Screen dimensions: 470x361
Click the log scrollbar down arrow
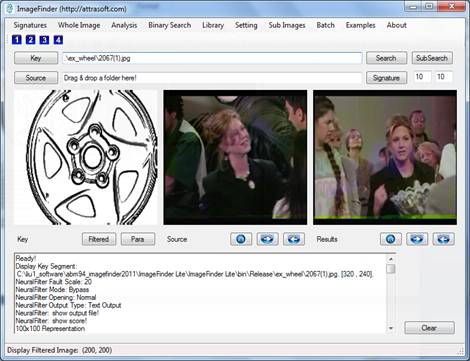coord(391,328)
